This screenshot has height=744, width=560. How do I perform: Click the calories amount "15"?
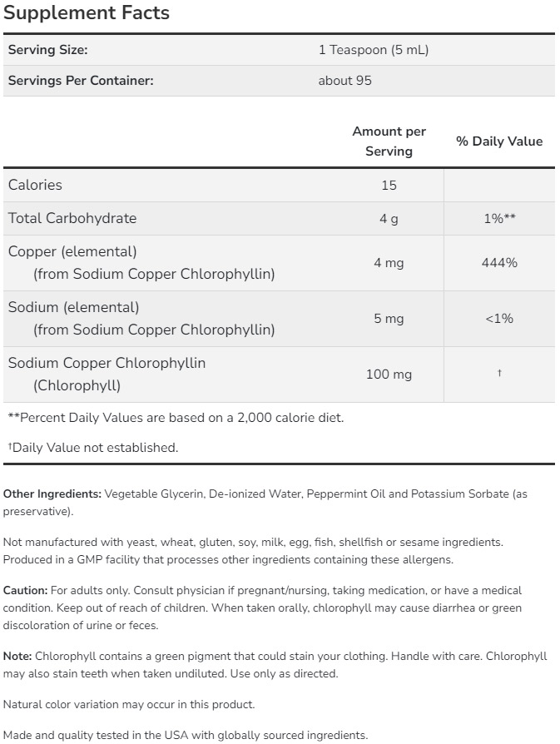click(x=389, y=186)
